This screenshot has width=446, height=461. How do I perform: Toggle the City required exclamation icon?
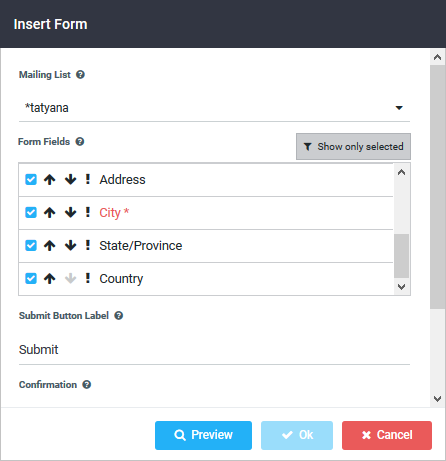coord(88,212)
